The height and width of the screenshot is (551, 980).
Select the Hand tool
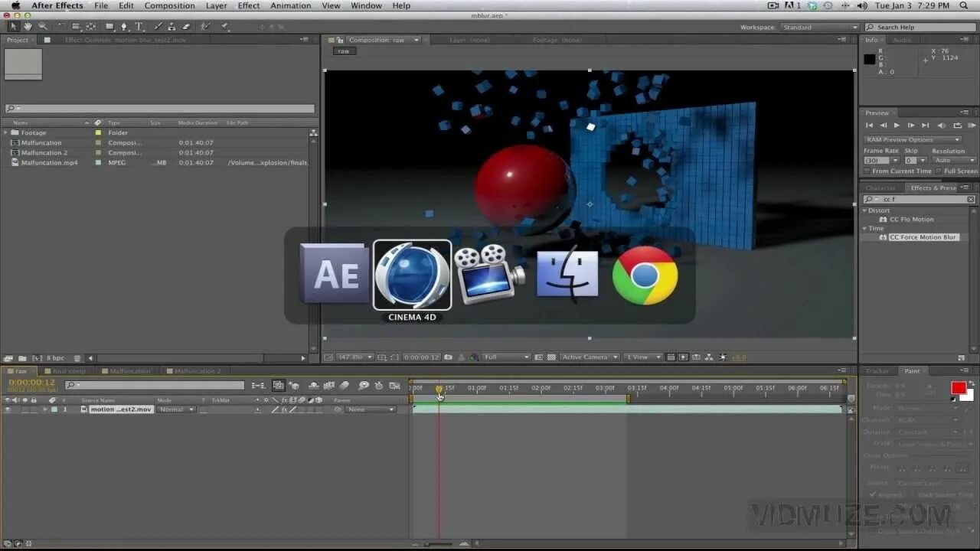pos(28,27)
